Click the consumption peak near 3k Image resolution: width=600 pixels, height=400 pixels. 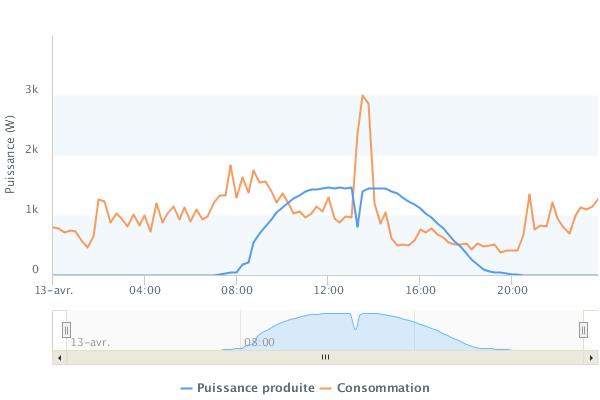tap(362, 96)
